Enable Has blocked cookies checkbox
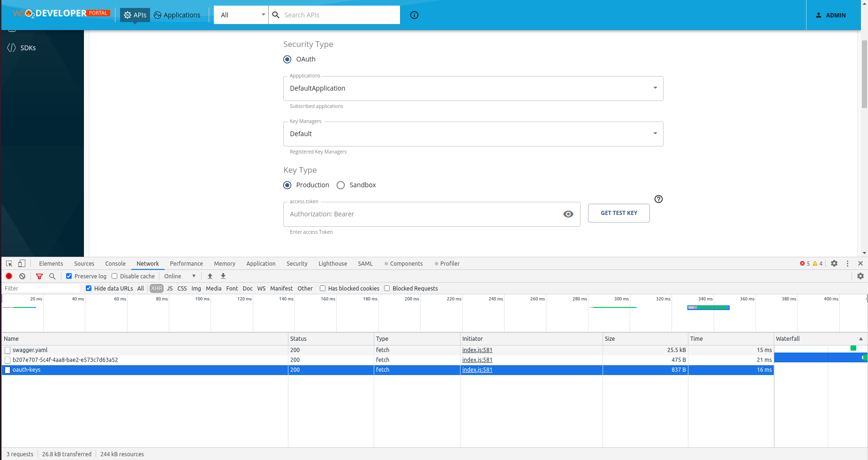868x460 pixels. (x=323, y=288)
